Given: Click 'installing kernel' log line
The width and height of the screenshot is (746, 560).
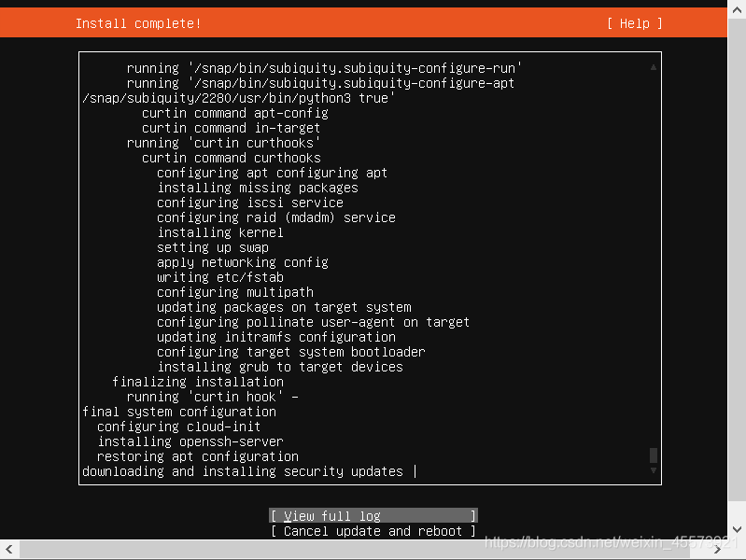Looking at the screenshot, I should (x=220, y=232).
